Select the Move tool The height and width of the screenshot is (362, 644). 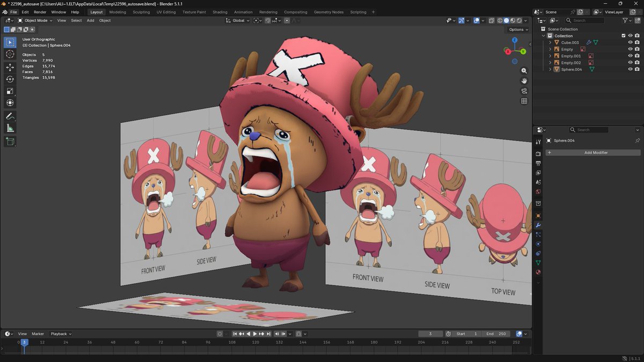click(x=10, y=68)
